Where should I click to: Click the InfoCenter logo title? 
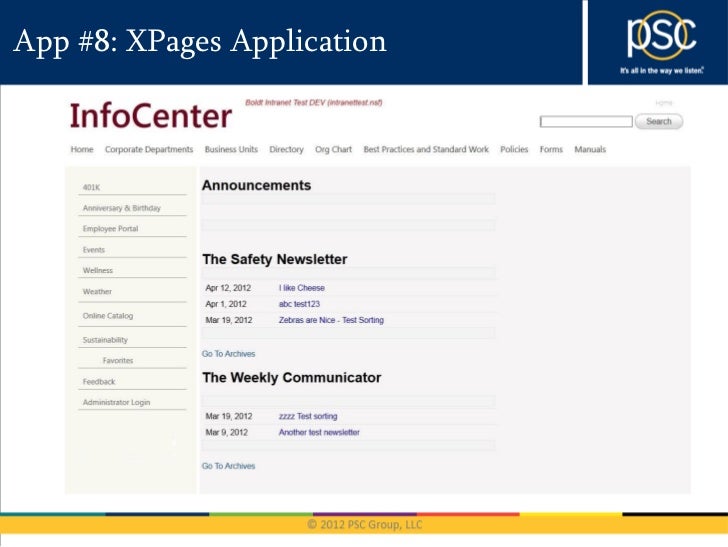150,116
